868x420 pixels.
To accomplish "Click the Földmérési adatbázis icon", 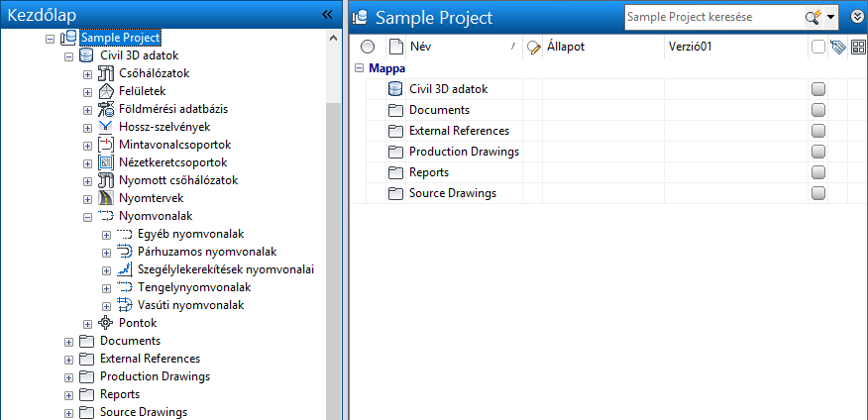I will (x=107, y=109).
